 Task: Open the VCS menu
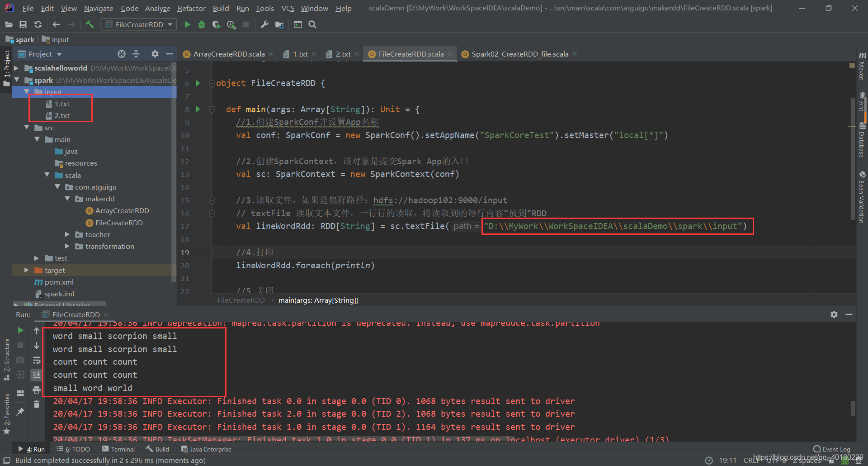coord(288,8)
